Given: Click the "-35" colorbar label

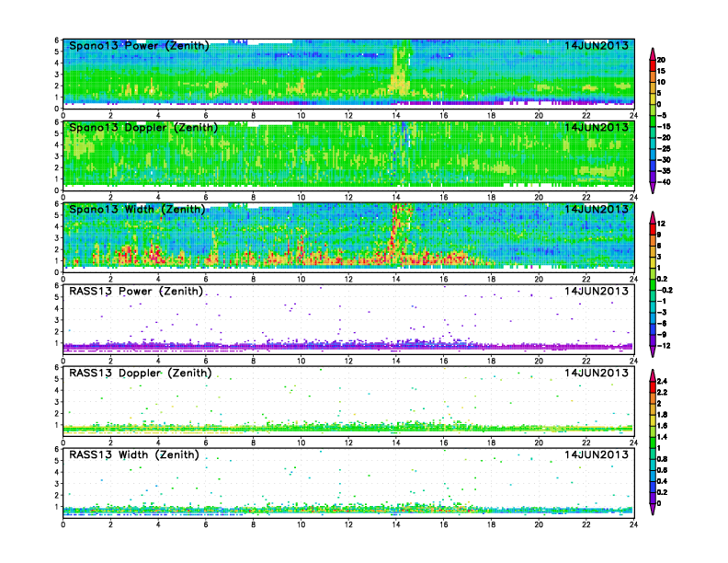Looking at the screenshot, I should pos(664,171).
